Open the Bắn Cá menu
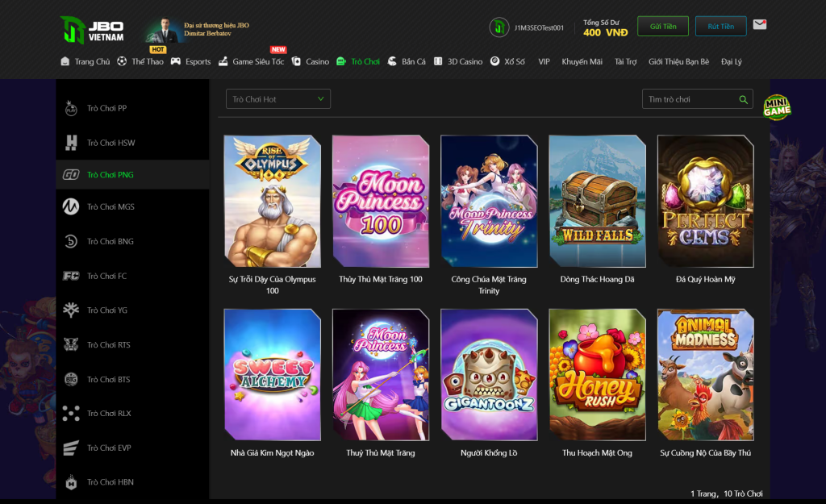This screenshot has width=826, height=504. pyautogui.click(x=407, y=61)
